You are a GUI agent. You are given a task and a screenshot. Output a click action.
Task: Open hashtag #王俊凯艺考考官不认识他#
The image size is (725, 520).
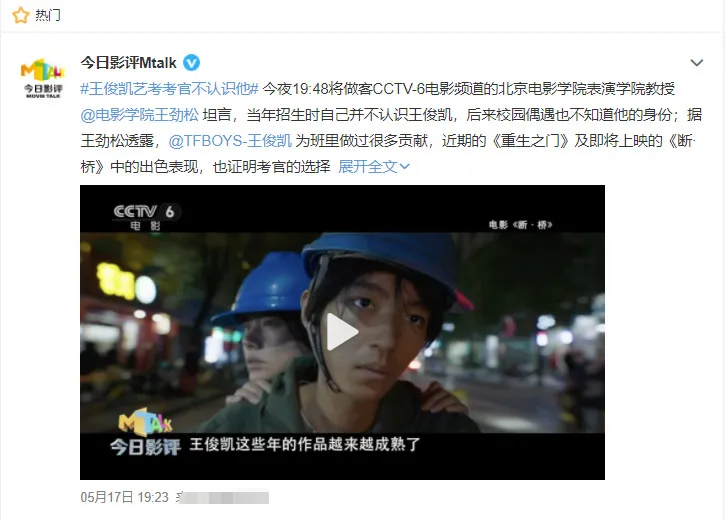tap(169, 88)
